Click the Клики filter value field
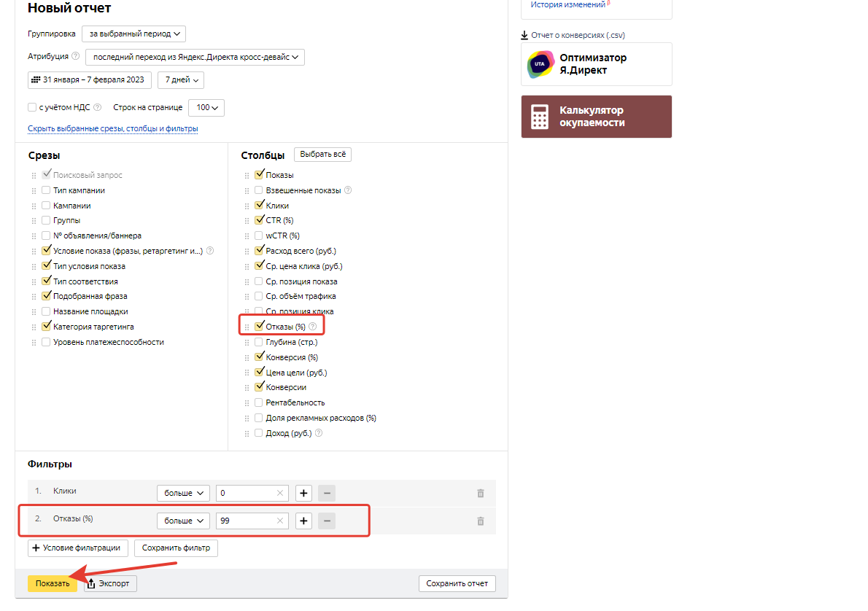868x611 pixels. click(x=252, y=493)
